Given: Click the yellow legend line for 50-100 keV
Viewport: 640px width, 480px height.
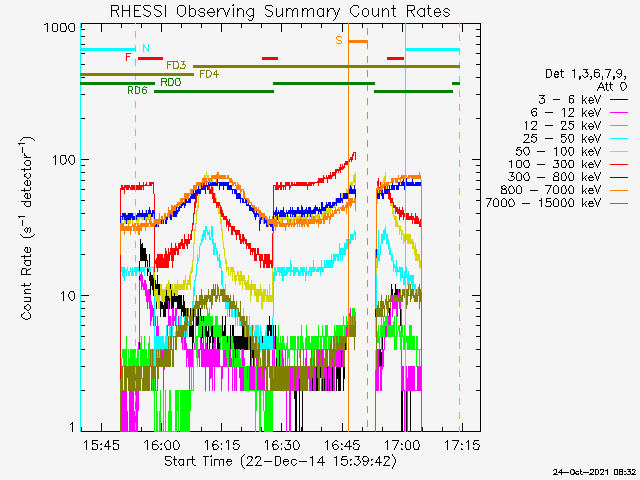Looking at the screenshot, I should click(619, 152).
